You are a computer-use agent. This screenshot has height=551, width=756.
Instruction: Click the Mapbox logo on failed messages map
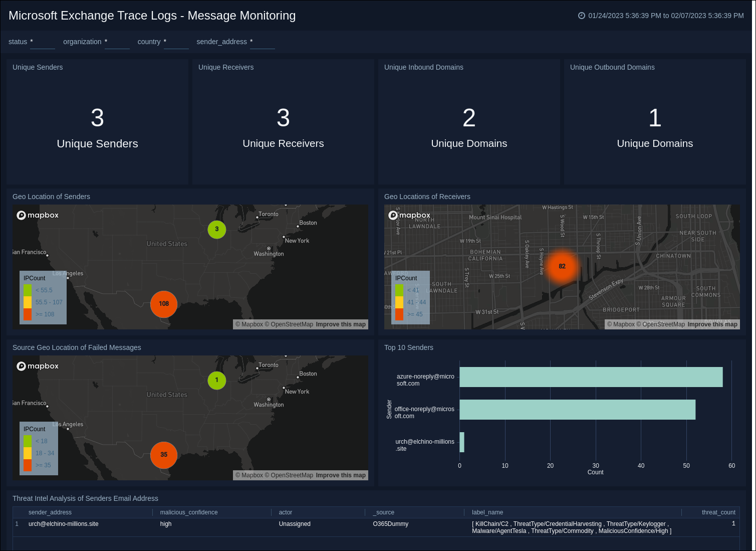[x=38, y=366]
